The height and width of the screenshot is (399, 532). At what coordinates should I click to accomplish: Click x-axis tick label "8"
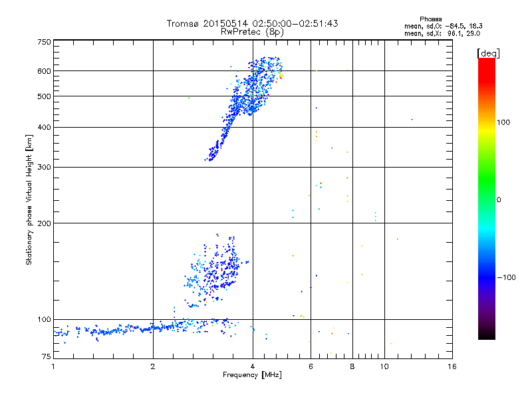(352, 366)
